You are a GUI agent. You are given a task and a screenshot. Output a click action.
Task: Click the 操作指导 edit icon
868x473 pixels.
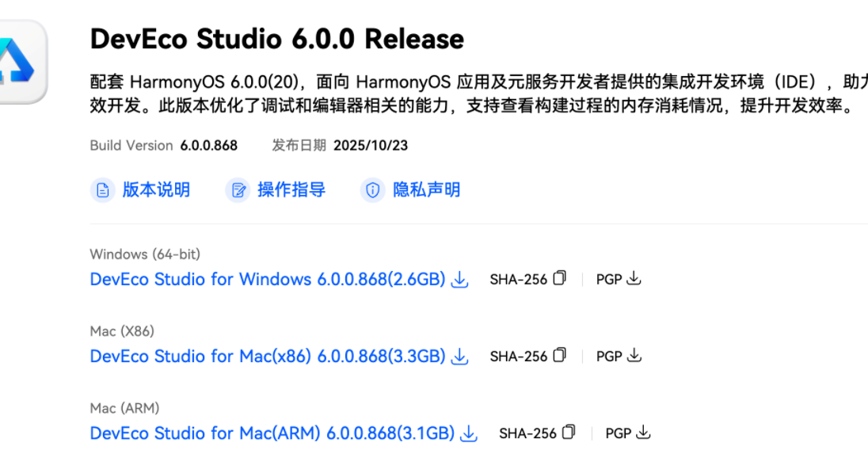[238, 190]
